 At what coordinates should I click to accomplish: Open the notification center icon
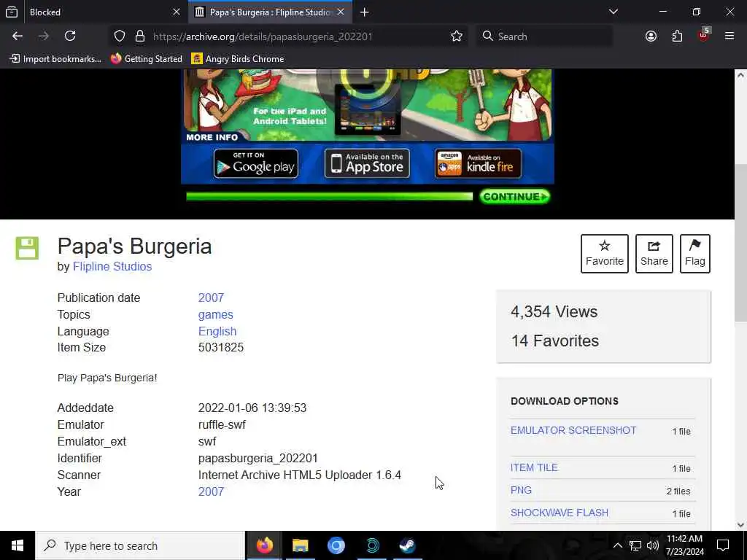coord(723,545)
